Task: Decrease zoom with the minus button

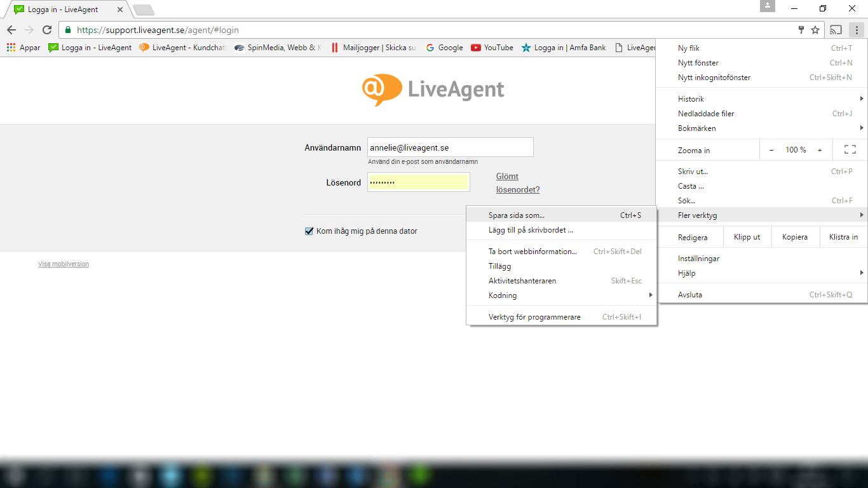Action: [771, 150]
